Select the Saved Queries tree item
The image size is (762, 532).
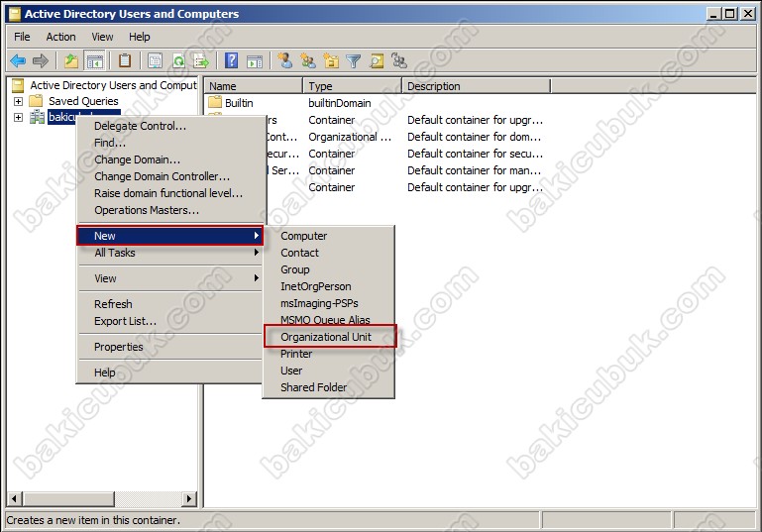pos(83,101)
